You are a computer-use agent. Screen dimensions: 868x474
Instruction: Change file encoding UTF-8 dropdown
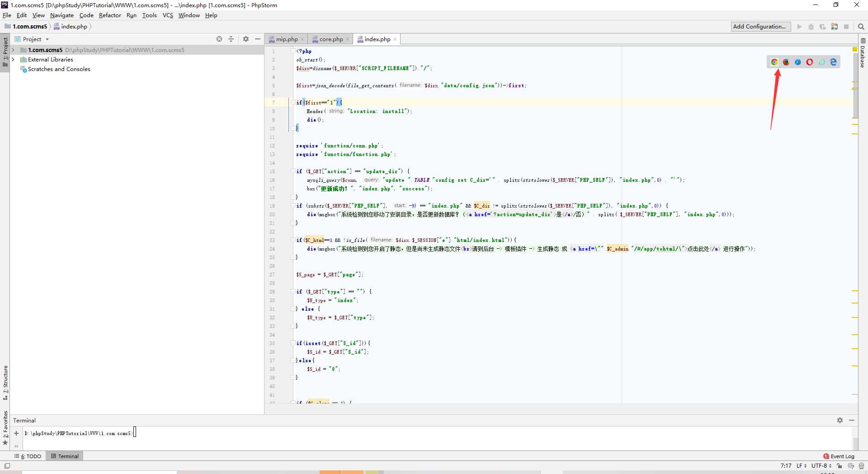click(x=821, y=465)
